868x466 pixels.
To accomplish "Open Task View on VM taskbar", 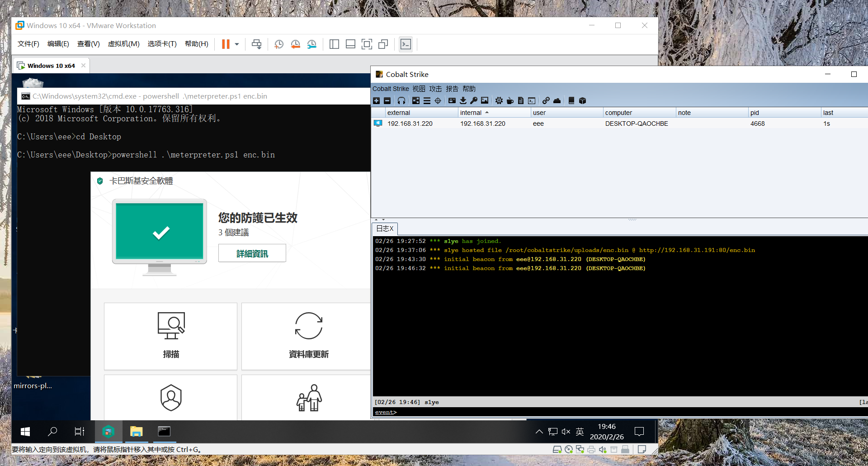I will 80,432.
